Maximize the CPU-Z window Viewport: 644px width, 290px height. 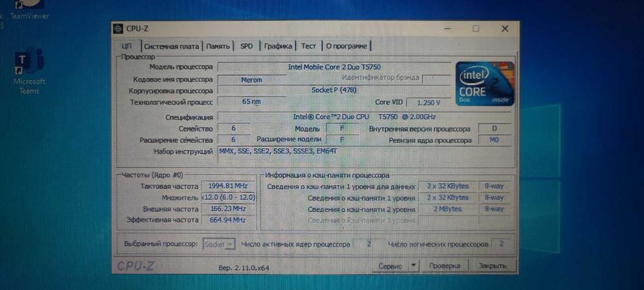pos(476,29)
